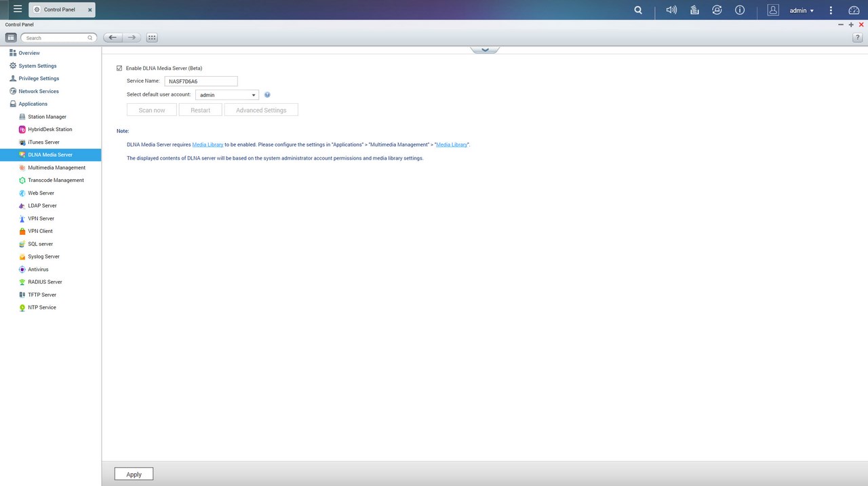Open the dashboard gauge icon
The width and height of the screenshot is (868, 486).
(854, 10)
